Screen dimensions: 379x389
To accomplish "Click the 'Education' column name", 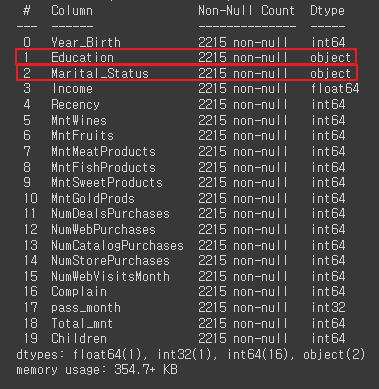I will [82, 58].
